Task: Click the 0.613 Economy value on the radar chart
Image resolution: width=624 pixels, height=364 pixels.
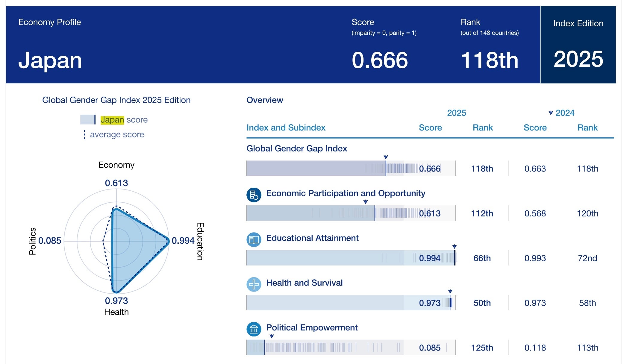Action: pos(116,183)
